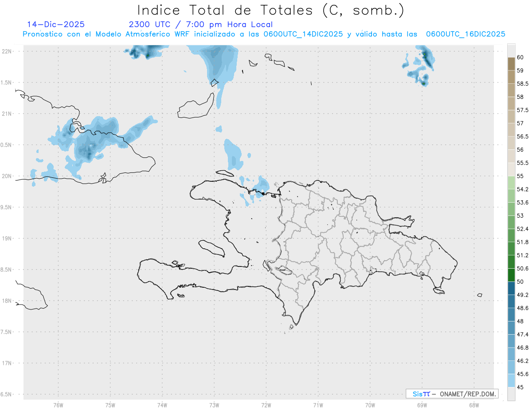Click the '54.2' color scale value

523,189
